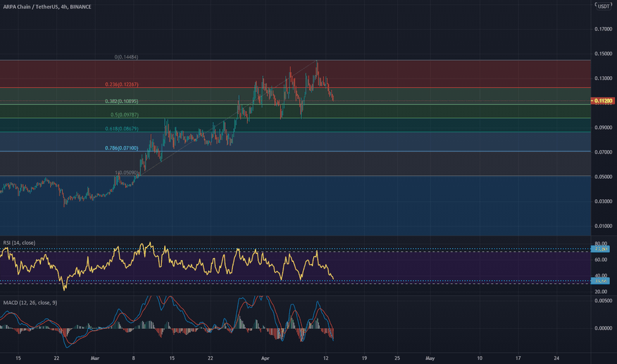Viewport: 617px width, 364px height.
Task: Click the 19 date label on time axis
Action: [x=364, y=358]
